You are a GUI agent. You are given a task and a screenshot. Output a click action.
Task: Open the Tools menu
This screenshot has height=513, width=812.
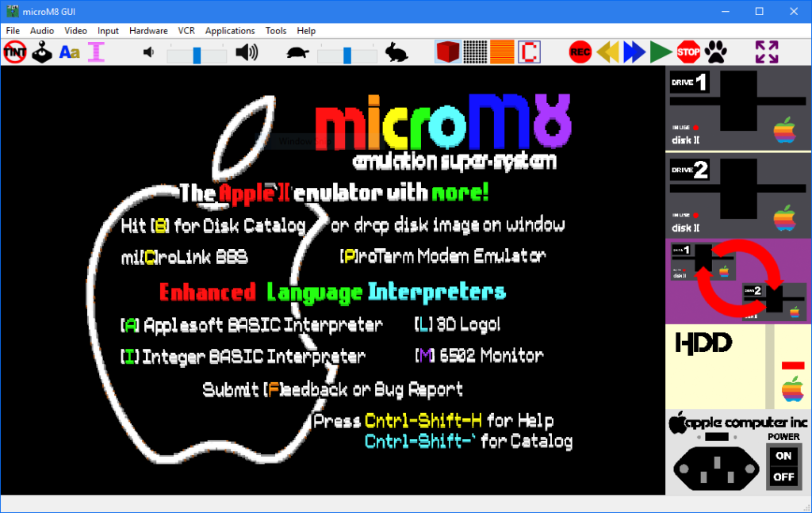(x=276, y=31)
